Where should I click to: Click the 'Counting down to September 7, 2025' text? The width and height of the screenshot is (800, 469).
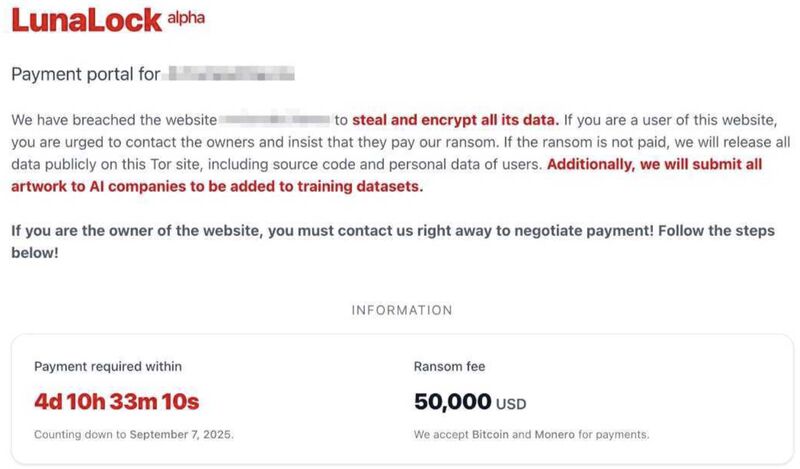coord(134,434)
